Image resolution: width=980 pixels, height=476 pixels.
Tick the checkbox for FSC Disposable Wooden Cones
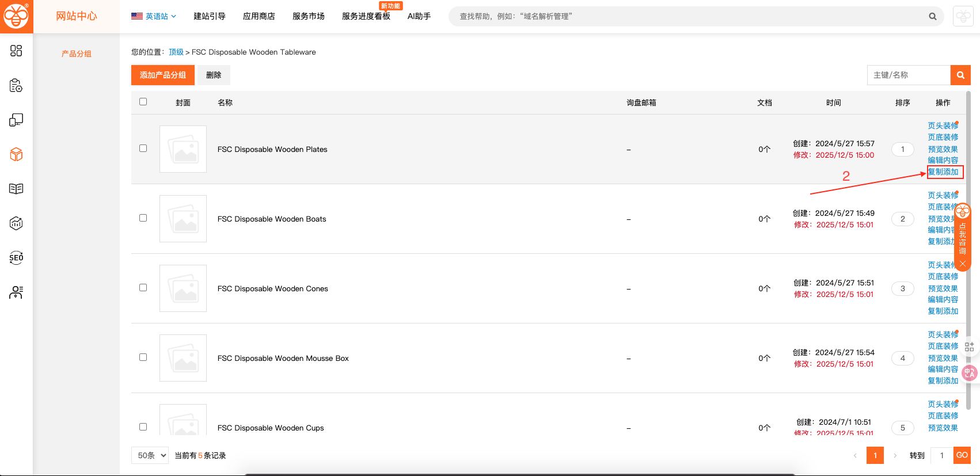tap(143, 288)
